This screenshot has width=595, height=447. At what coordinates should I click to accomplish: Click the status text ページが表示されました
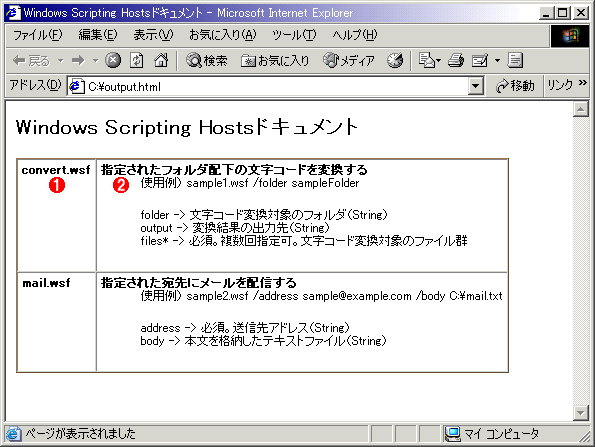(x=80, y=434)
